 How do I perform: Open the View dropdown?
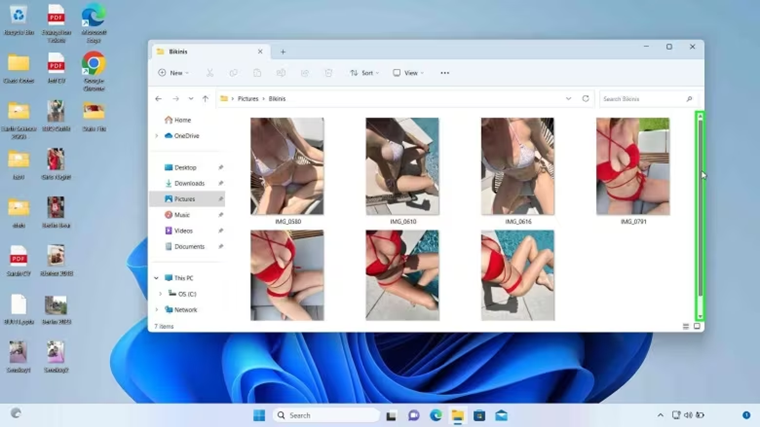coord(408,73)
